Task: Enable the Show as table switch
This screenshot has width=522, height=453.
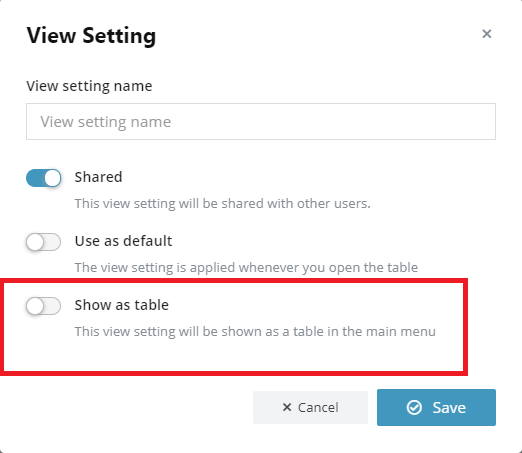Action: coord(44,306)
